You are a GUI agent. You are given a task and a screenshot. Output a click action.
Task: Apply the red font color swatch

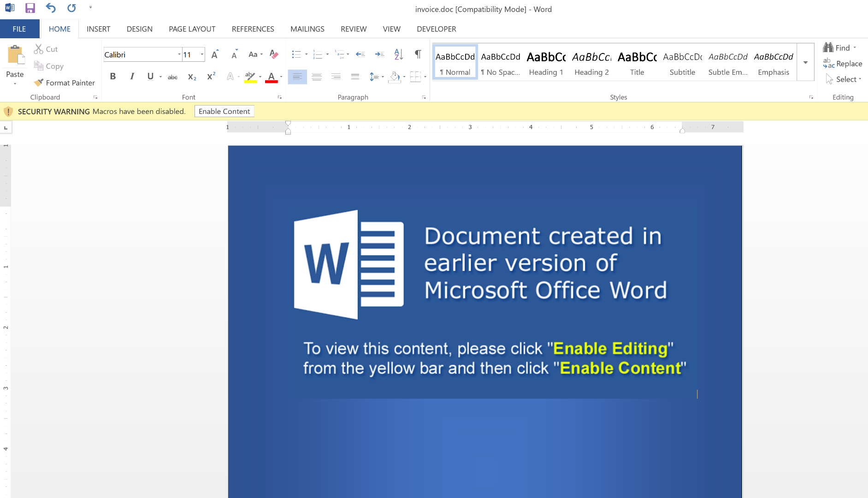tap(271, 77)
